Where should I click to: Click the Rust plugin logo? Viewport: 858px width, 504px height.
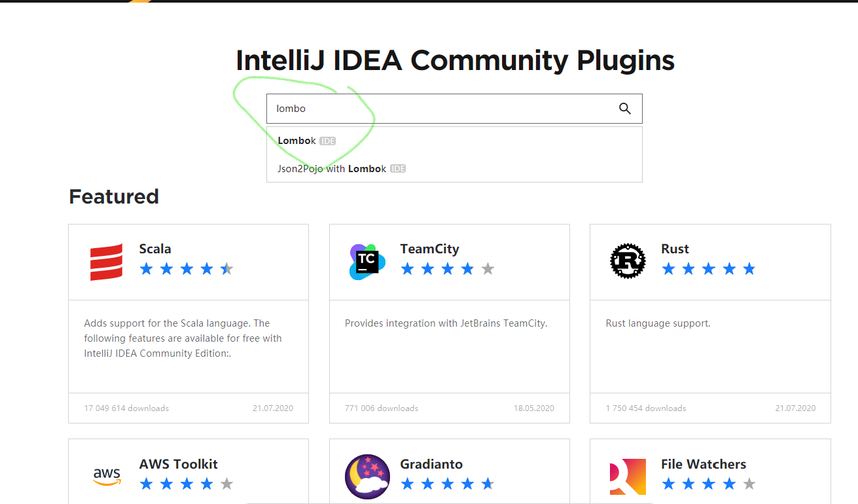(628, 261)
